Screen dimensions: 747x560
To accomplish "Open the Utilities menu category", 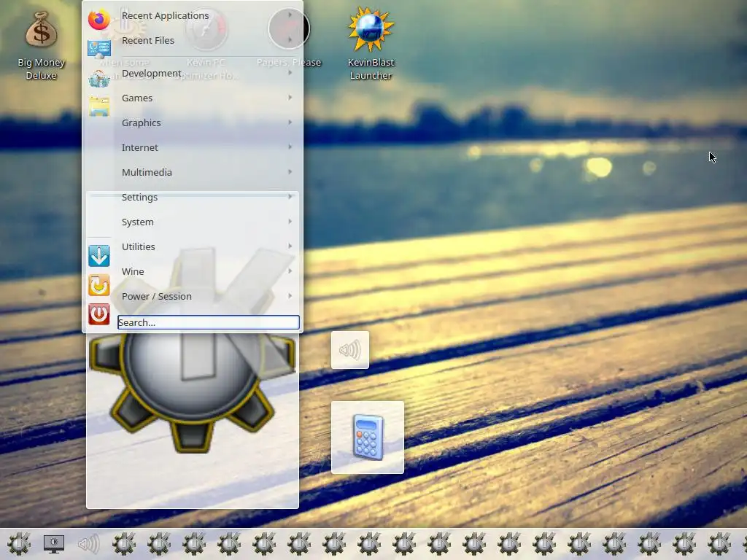I will (x=206, y=246).
